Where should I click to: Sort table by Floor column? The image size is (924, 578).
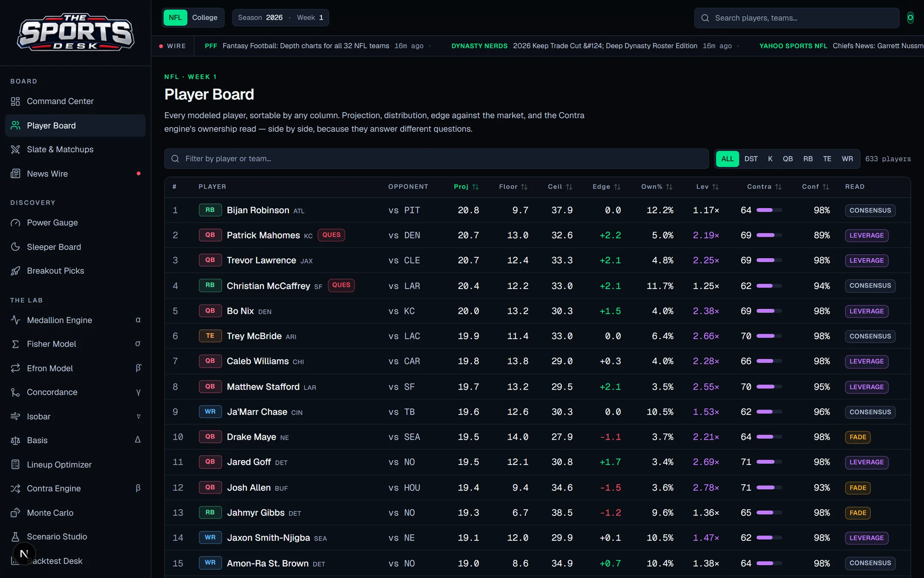click(513, 187)
